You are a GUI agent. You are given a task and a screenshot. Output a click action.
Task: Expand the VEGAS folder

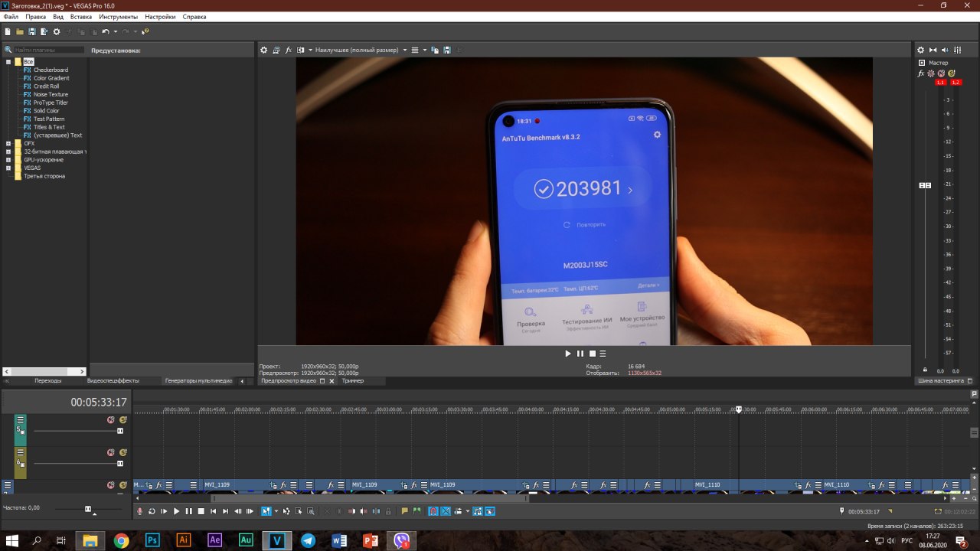click(x=8, y=168)
